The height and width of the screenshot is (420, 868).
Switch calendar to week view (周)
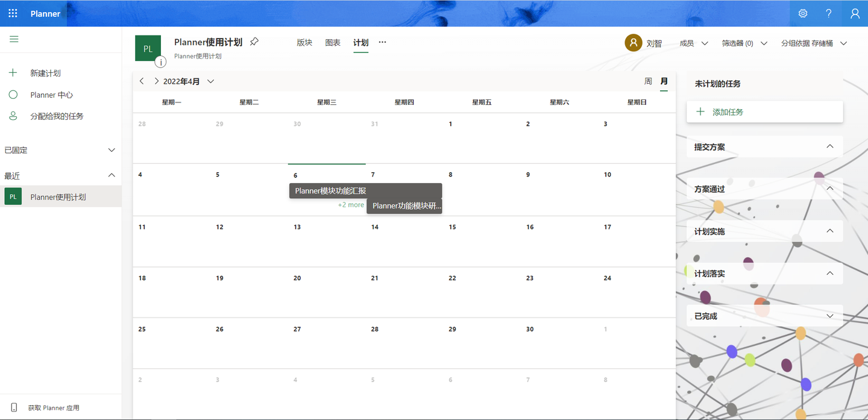[x=648, y=81]
